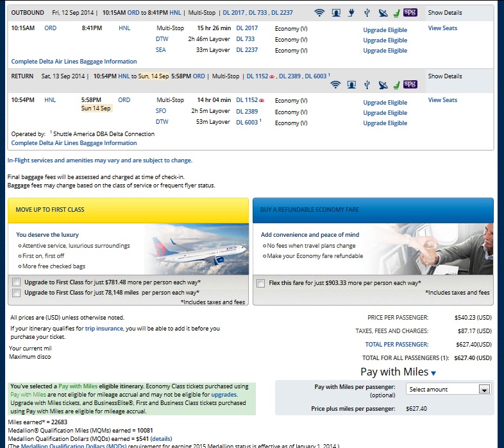Enable Flex this fare for $903.33
Screen dimensions: 504x448
pyautogui.click(x=261, y=283)
